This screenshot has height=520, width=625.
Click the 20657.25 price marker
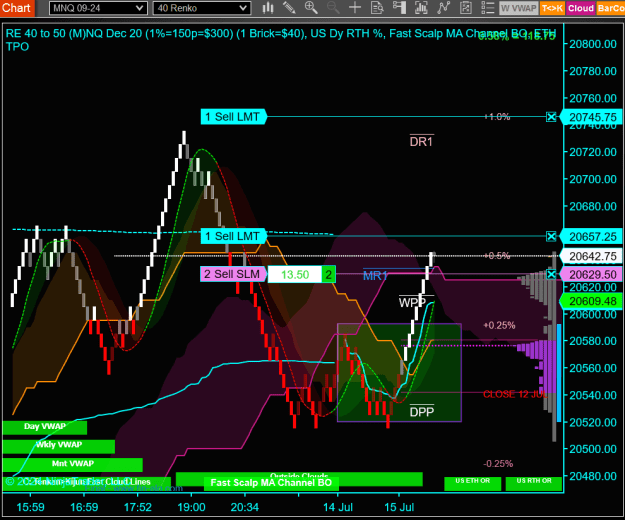(592, 237)
